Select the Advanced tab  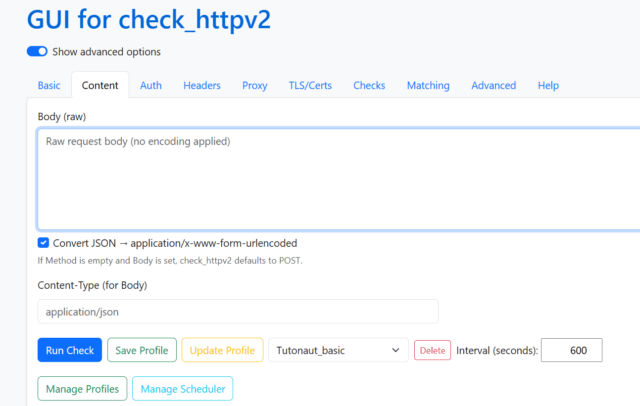493,86
